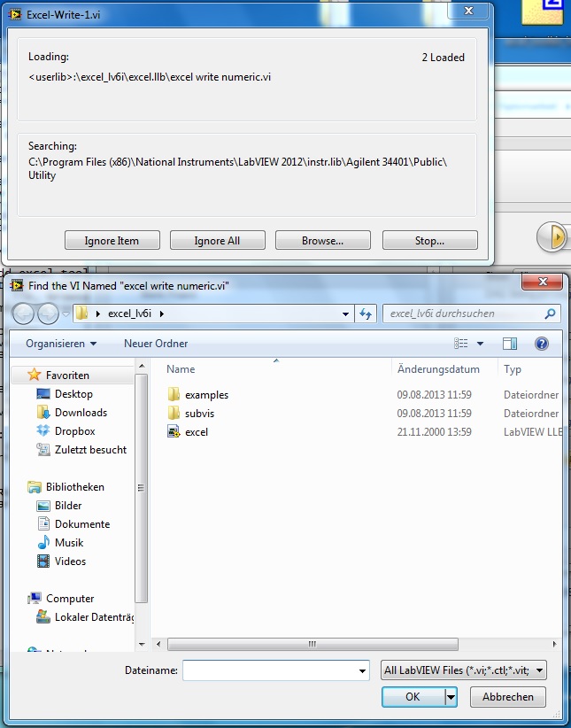Click the Ignore All button
This screenshot has width=571, height=728.
217,241
